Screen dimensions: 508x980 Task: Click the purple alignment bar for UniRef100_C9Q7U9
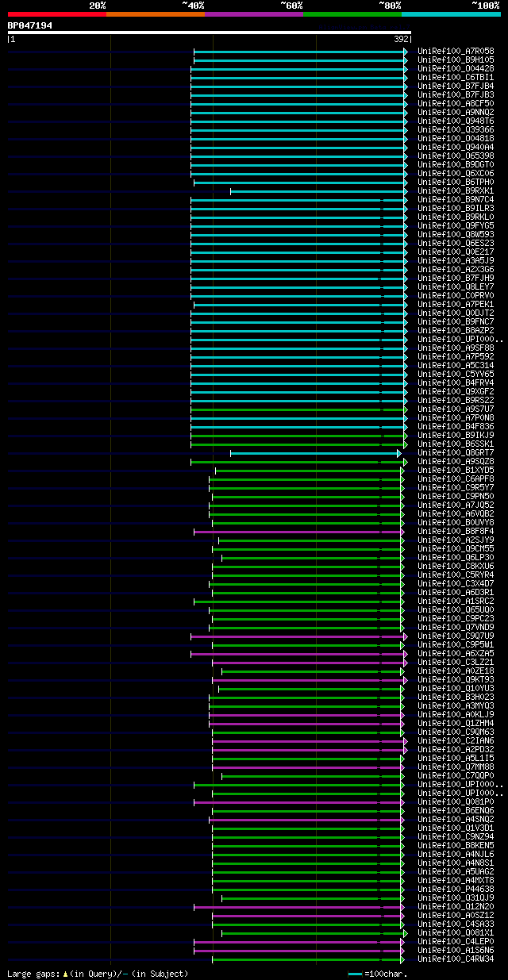point(298,636)
